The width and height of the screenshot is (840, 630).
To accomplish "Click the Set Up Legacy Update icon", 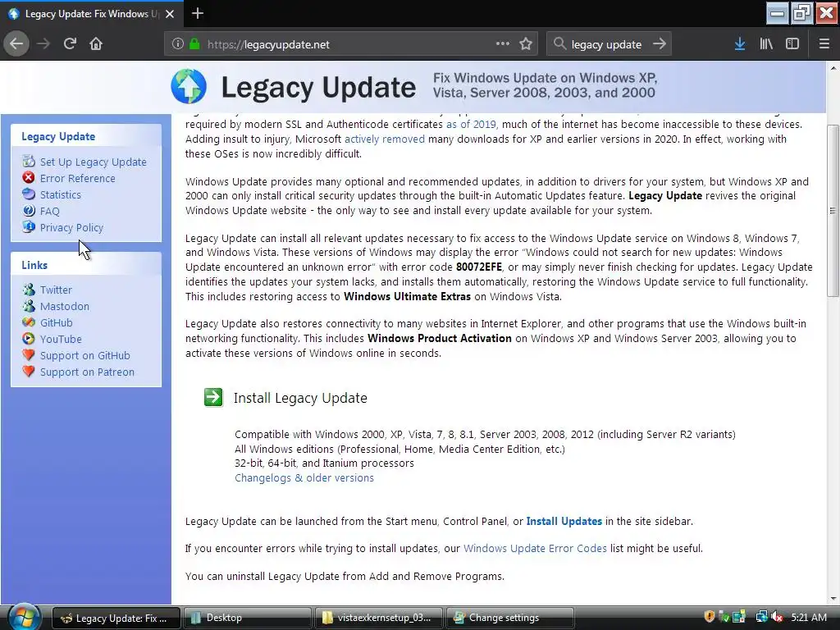I will point(29,162).
